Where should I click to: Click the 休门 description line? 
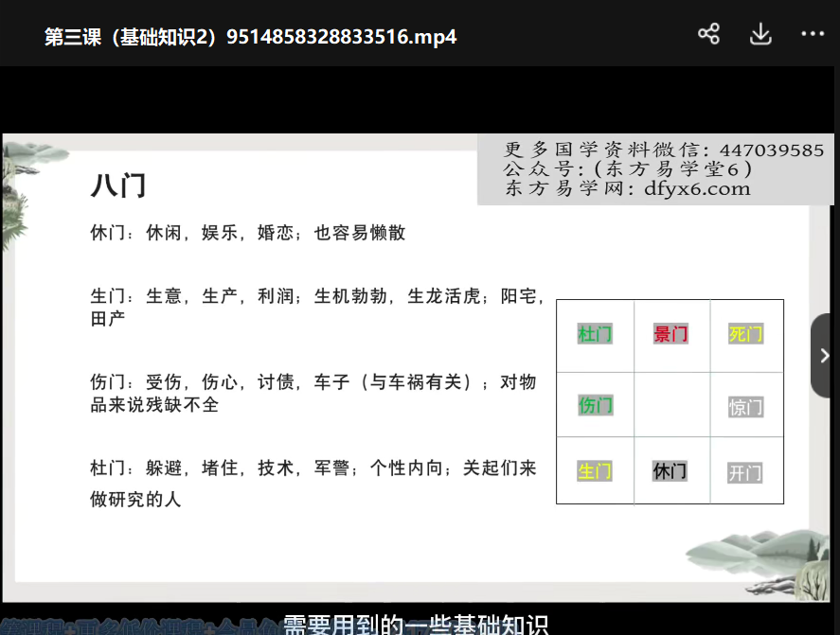click(x=248, y=233)
